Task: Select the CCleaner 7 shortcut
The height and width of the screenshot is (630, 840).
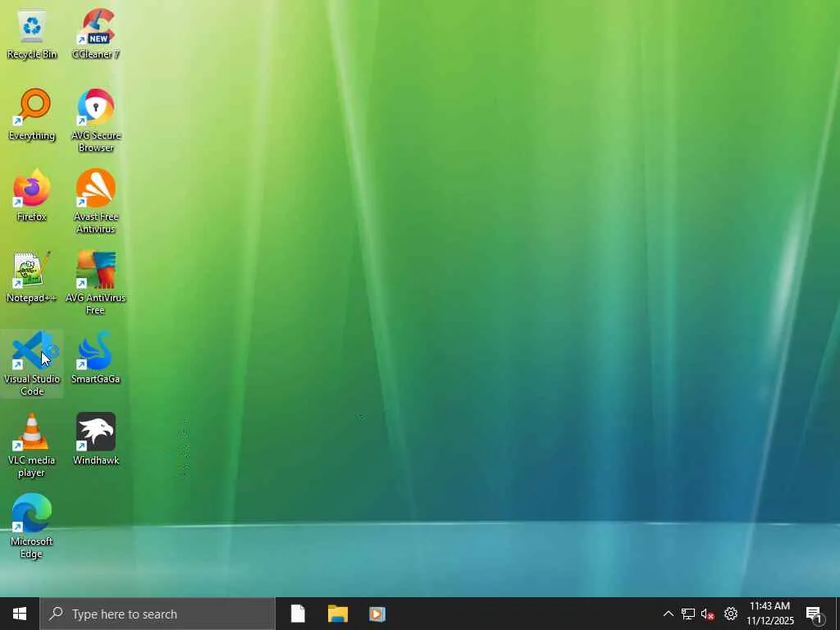Action: point(96,34)
